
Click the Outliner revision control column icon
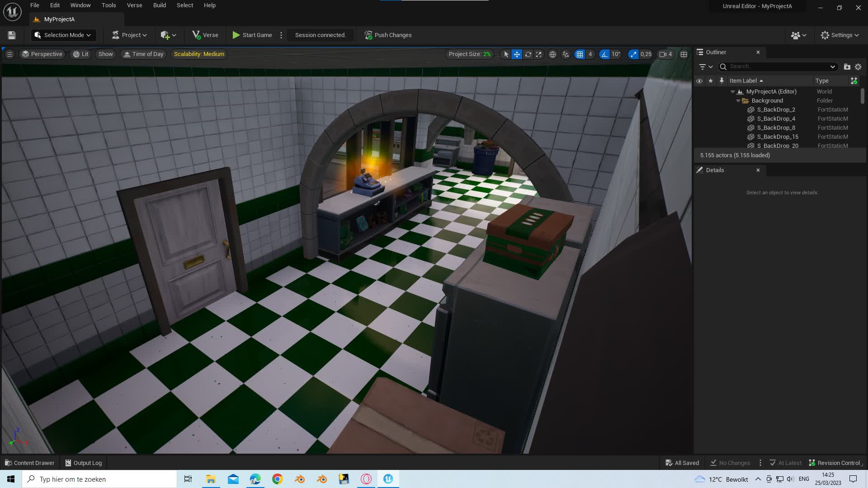point(854,81)
